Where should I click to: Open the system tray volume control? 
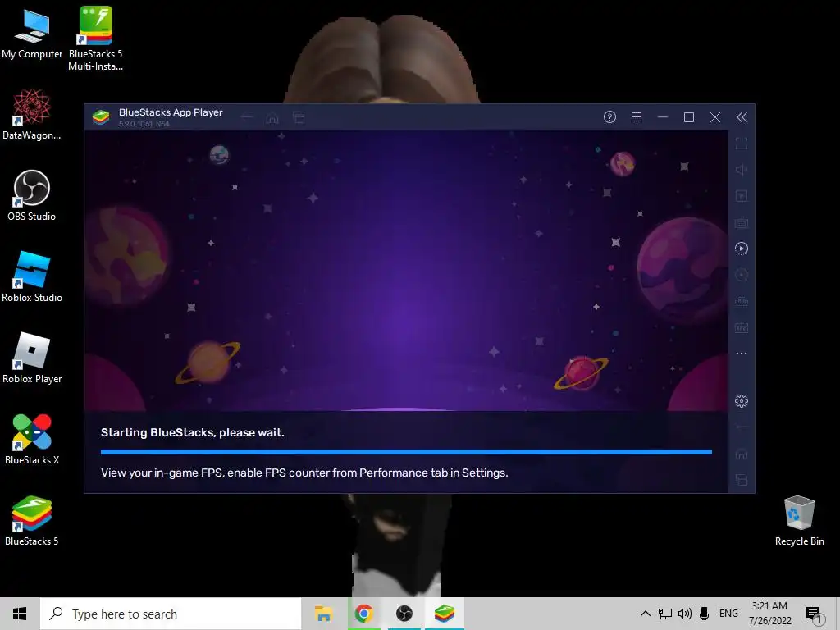pos(685,614)
